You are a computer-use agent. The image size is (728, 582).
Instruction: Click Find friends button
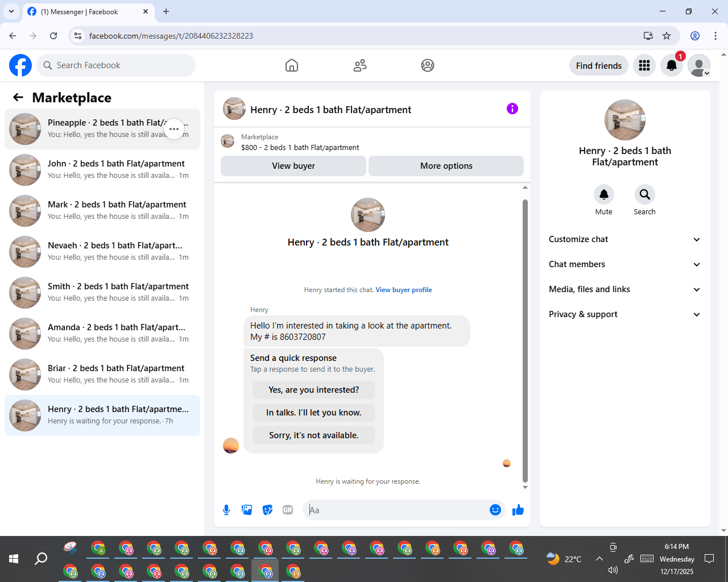[x=599, y=66]
